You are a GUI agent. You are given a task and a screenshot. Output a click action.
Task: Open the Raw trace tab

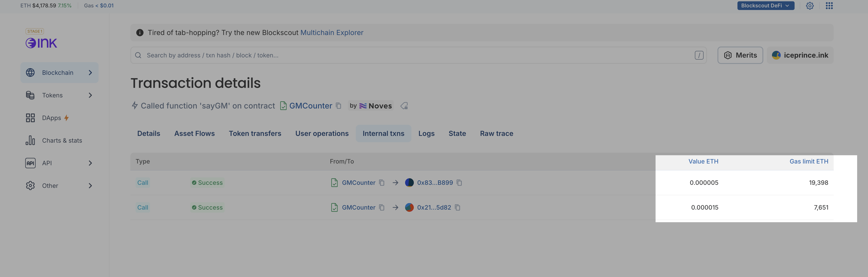(x=496, y=133)
